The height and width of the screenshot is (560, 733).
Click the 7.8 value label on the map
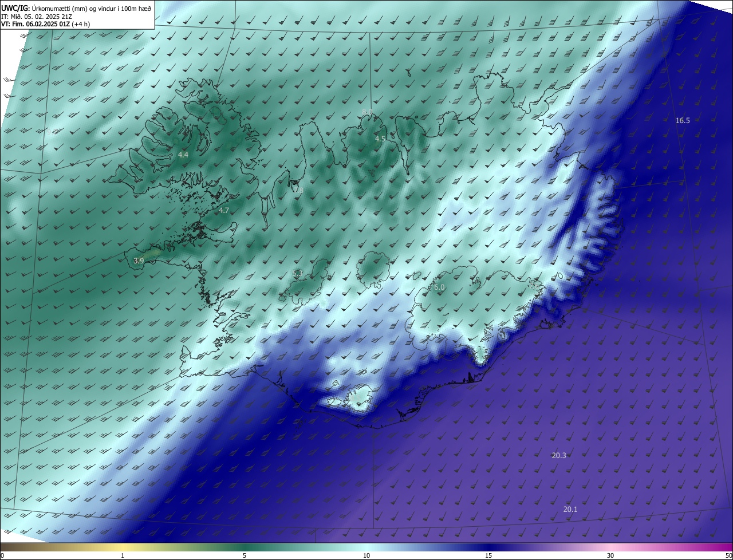tap(298, 190)
